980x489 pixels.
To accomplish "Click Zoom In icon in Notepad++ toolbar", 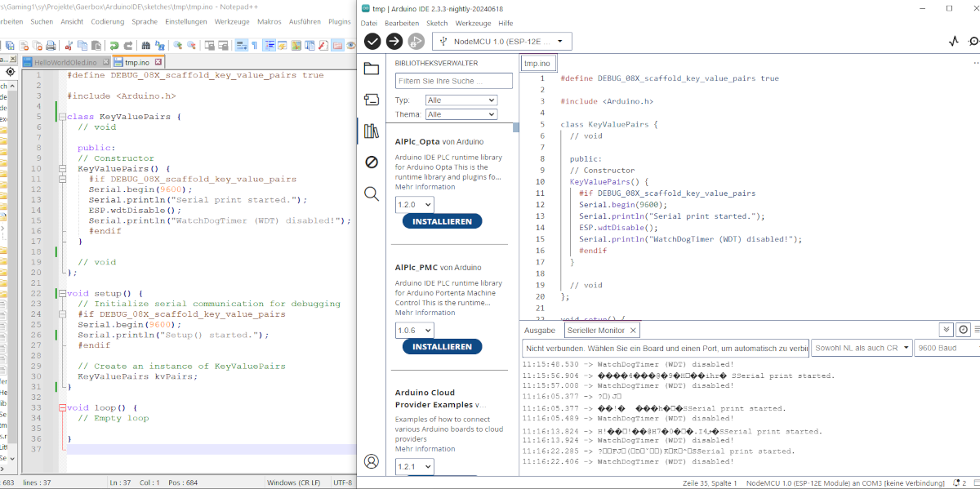I will (178, 46).
